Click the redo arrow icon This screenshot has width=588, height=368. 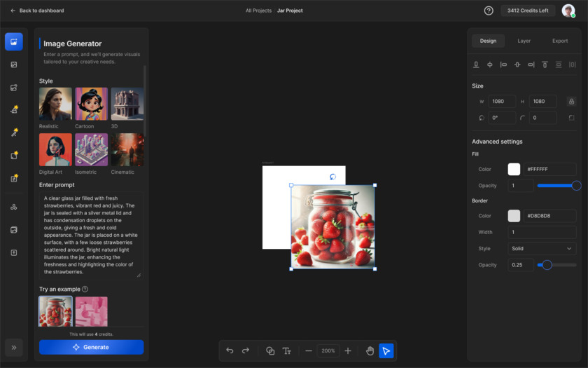246,350
